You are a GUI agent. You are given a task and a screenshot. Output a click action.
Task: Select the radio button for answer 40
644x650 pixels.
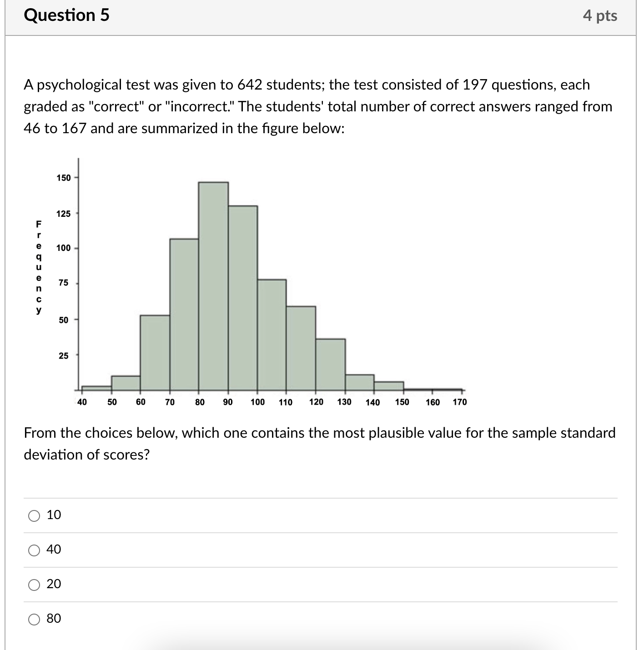coord(33,550)
